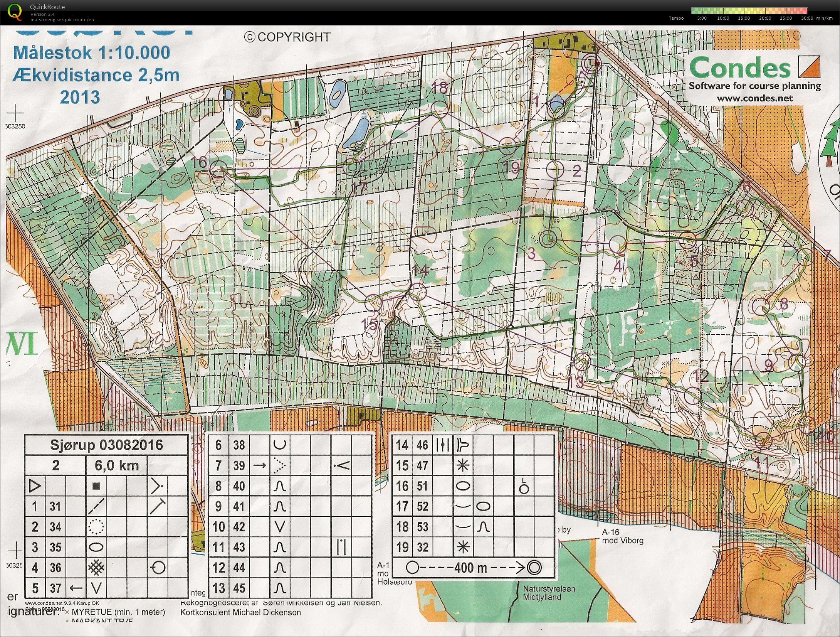Select control circle 5 on the map

[689, 241]
